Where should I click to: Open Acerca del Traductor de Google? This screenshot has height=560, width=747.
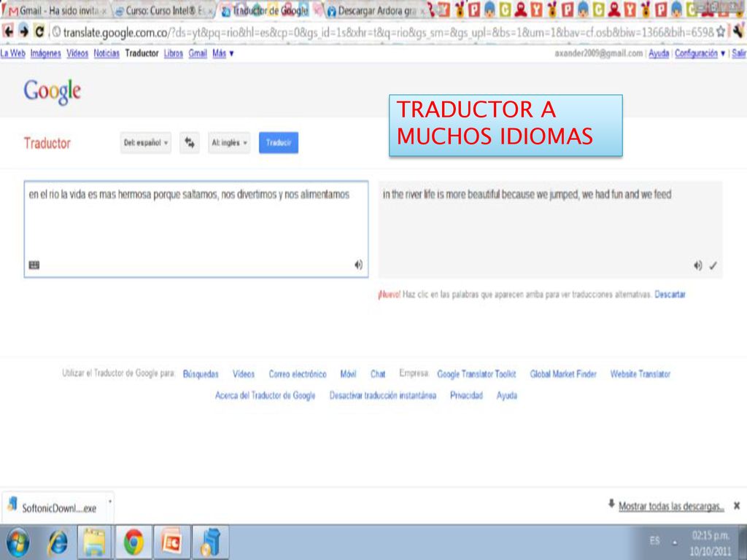266,396
